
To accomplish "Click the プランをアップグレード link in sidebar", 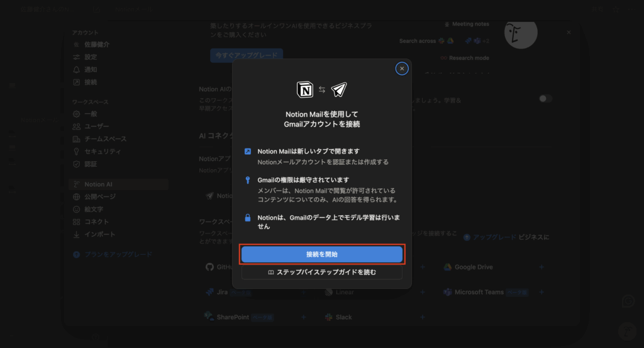I will pos(118,254).
